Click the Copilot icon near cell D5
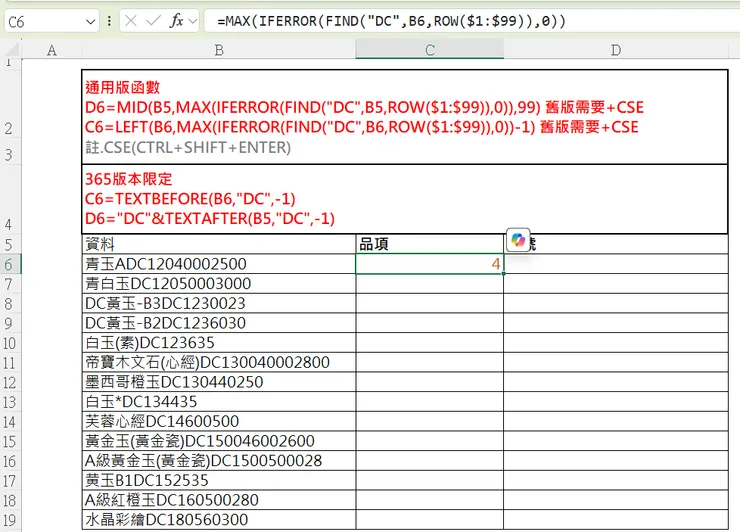Image resolution: width=740 pixels, height=532 pixels. tap(518, 240)
